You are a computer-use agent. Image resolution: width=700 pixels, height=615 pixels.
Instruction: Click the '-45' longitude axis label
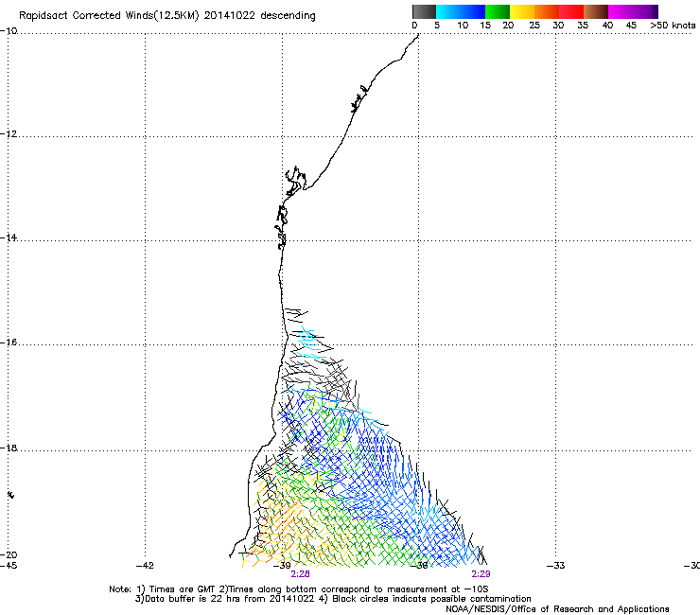9,566
